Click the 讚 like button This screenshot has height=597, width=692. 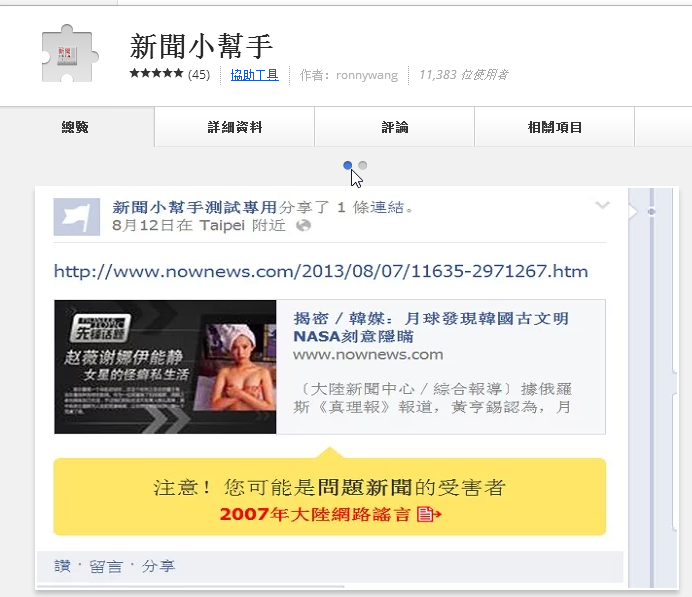pyautogui.click(x=62, y=566)
